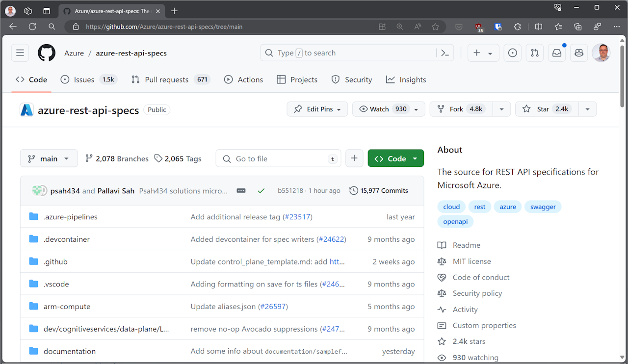628x364 pixels.
Task: Open the split screen icon in toolbar
Action: pos(538,27)
